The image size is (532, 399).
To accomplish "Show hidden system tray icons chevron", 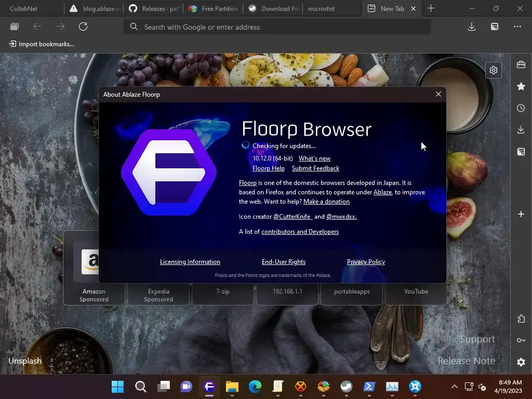I will (x=455, y=387).
